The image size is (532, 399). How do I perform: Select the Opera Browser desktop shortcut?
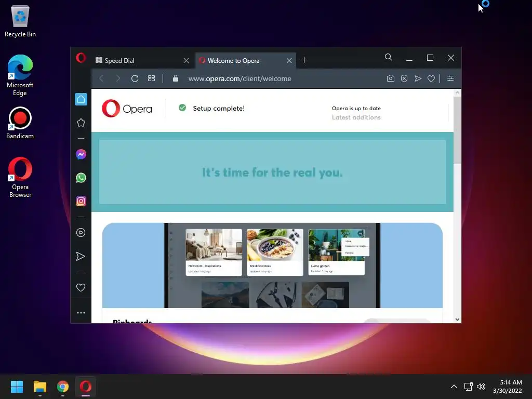[x=20, y=177]
